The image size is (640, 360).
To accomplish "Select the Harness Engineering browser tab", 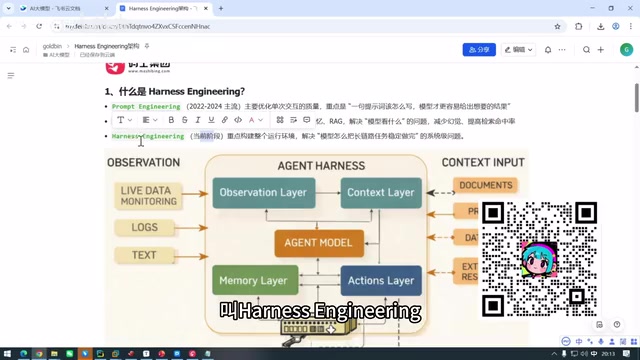I will pos(162,8).
